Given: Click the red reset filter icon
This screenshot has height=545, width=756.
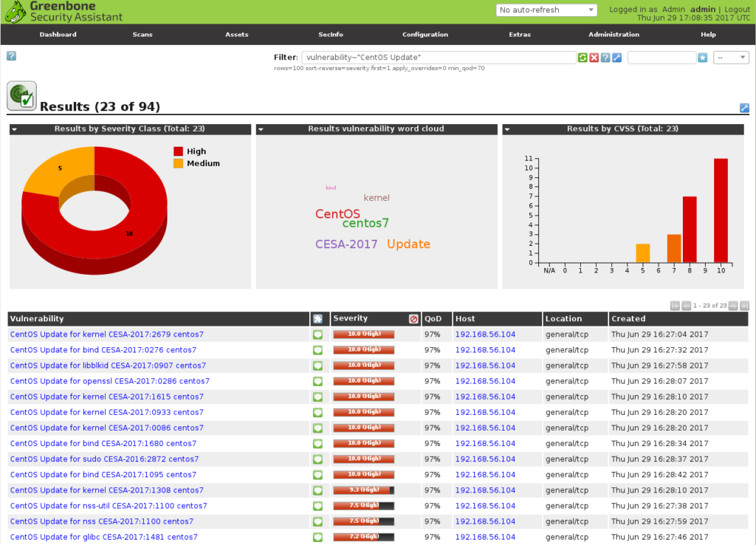Looking at the screenshot, I should [x=594, y=57].
